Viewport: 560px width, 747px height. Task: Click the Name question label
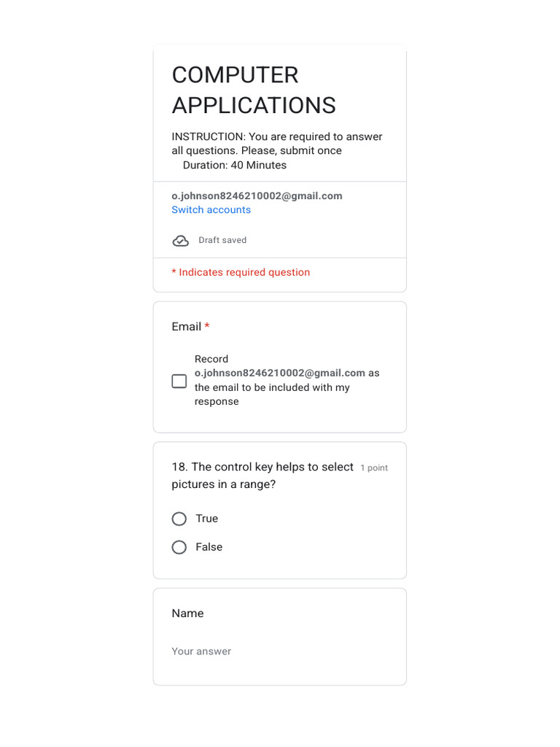(187, 614)
